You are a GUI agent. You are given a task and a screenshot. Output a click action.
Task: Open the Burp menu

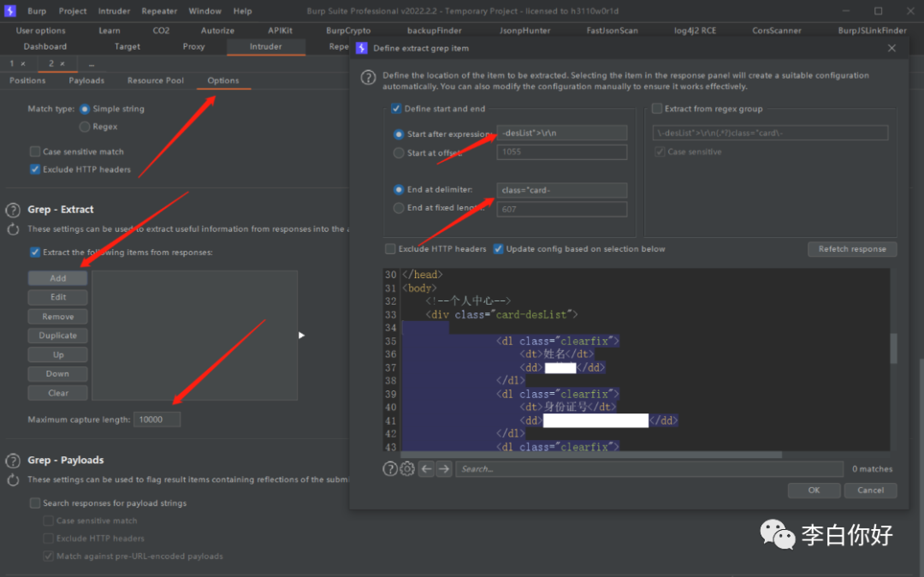coord(37,11)
